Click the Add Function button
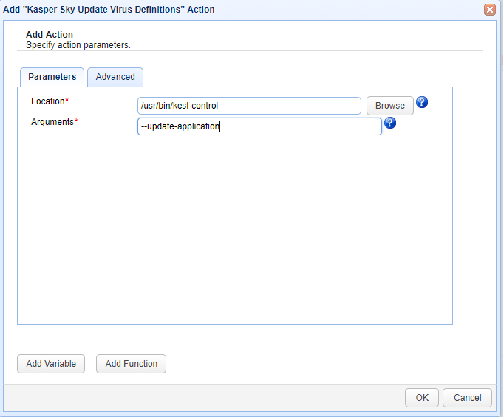Viewport: 504px width, 420px height. (x=131, y=364)
